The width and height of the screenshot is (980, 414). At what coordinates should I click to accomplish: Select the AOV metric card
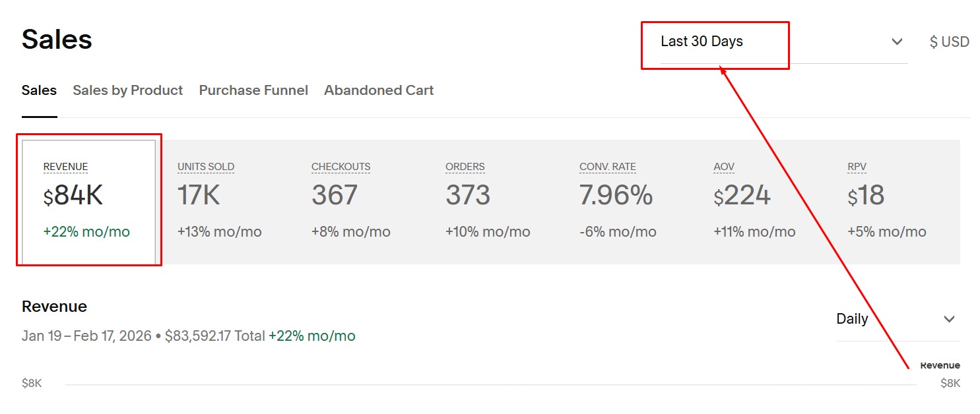pos(759,201)
